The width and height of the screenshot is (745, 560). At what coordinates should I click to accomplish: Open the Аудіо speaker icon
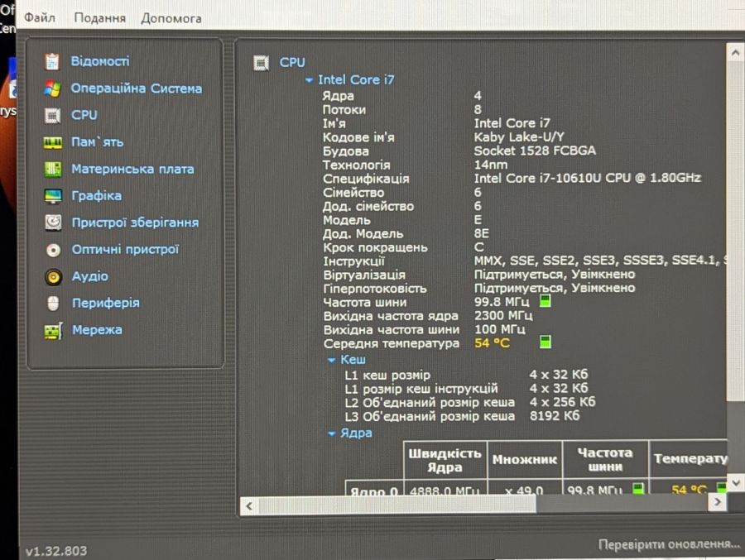pyautogui.click(x=53, y=276)
